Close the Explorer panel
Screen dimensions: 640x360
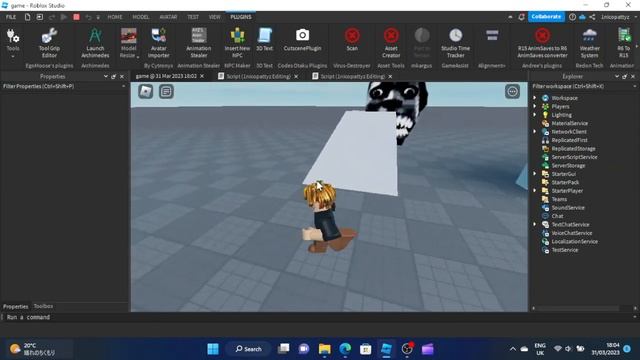pyautogui.click(x=633, y=76)
